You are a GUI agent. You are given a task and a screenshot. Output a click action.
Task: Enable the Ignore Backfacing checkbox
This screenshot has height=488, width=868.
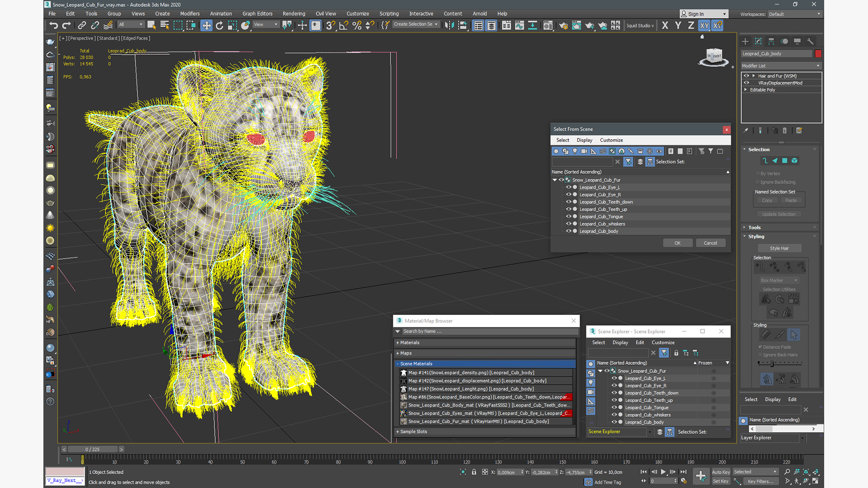coord(758,182)
